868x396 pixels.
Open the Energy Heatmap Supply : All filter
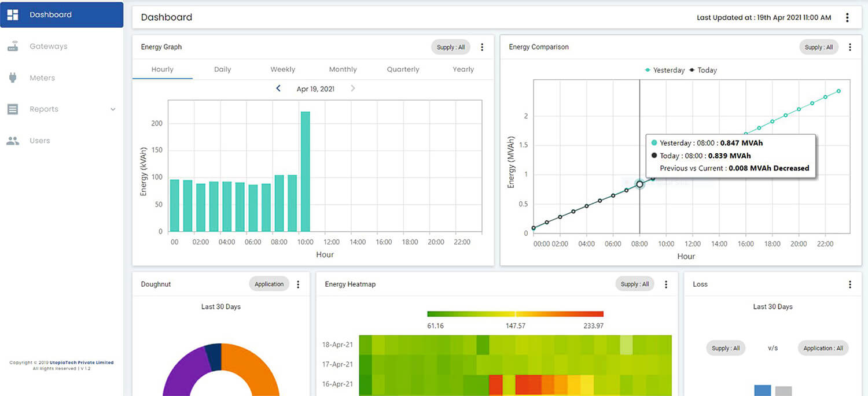[635, 284]
